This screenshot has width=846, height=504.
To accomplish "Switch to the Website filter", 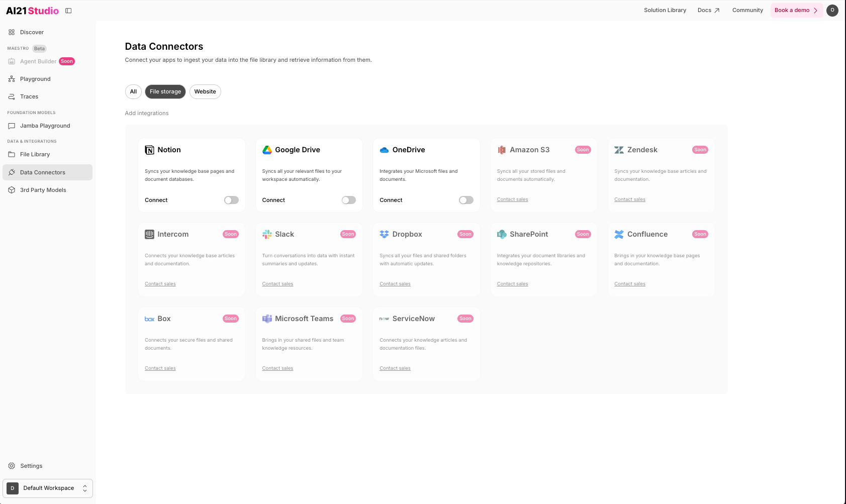I will 205,91.
